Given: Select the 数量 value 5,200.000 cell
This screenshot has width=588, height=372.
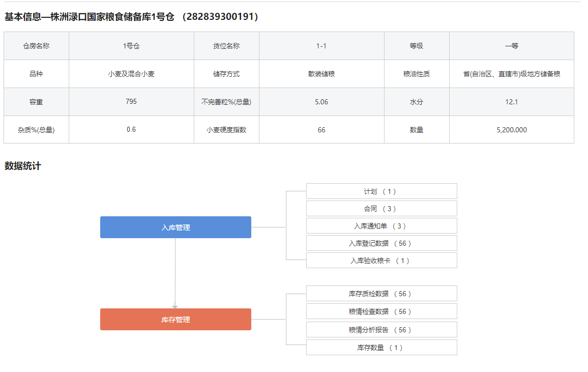Looking at the screenshot, I should pos(511,130).
